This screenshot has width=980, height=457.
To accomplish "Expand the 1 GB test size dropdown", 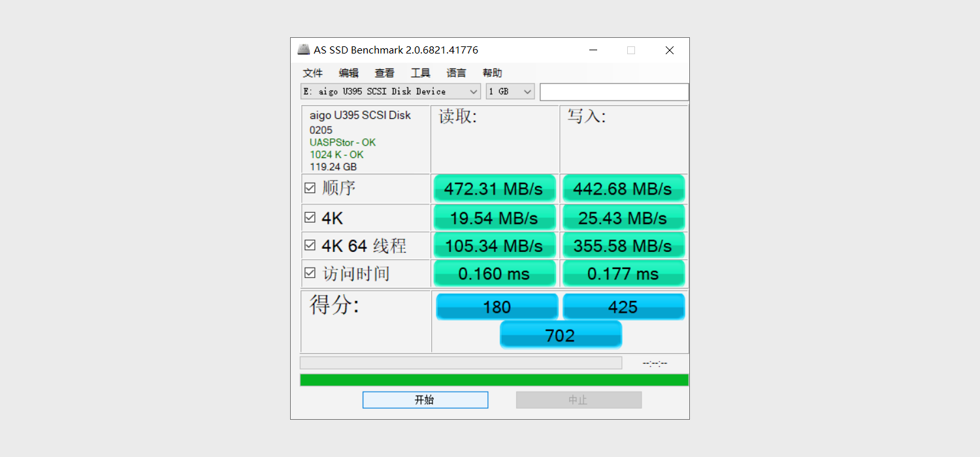I will [x=510, y=91].
